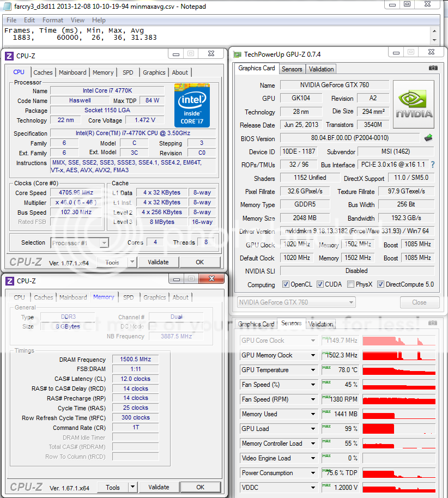Open the GPU Temperature sensor dropdown
448x498 pixels.
(x=313, y=370)
